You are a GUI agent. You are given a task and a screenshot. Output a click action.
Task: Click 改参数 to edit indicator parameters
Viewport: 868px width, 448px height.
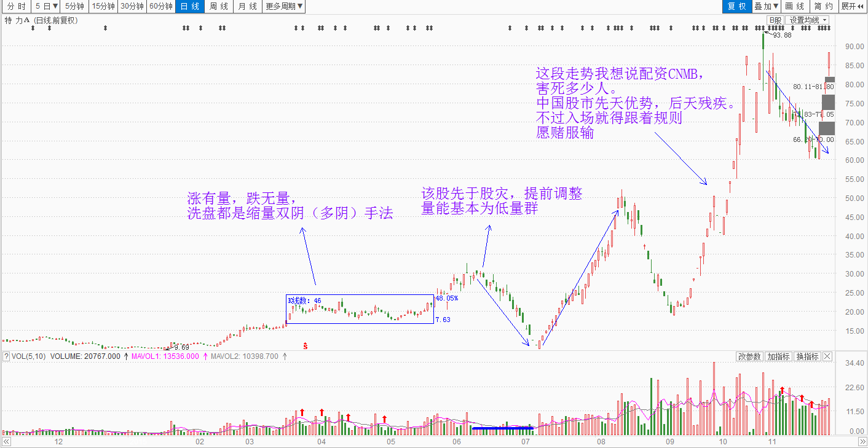click(749, 356)
